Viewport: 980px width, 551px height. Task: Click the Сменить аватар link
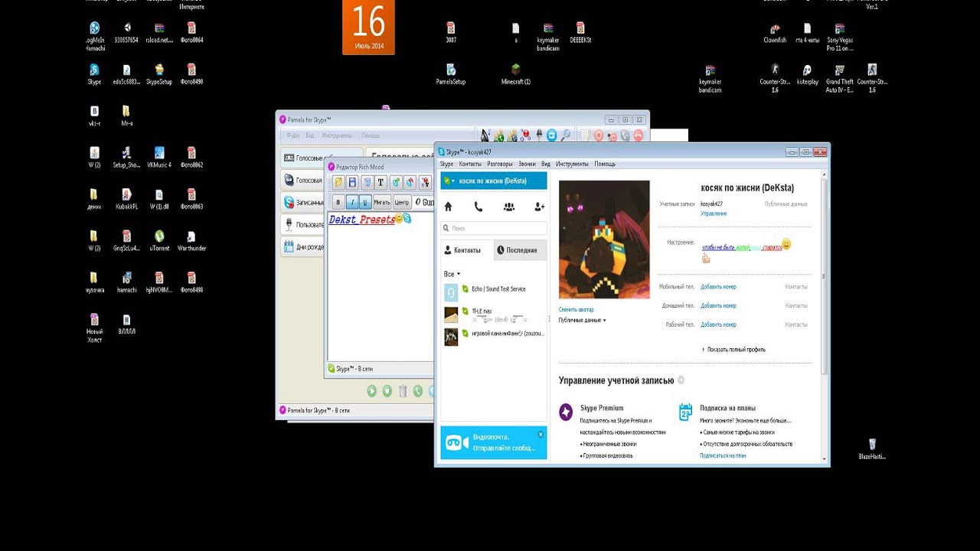[x=576, y=309]
